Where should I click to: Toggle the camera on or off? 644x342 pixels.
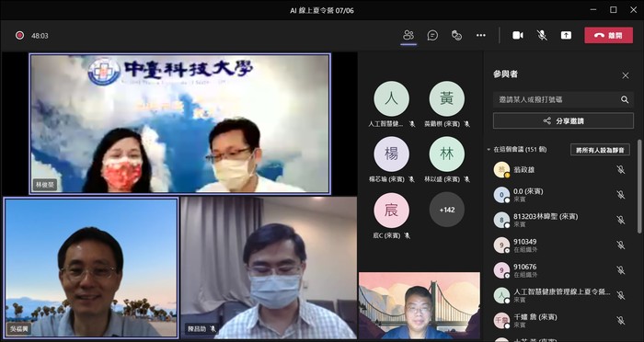(x=517, y=35)
